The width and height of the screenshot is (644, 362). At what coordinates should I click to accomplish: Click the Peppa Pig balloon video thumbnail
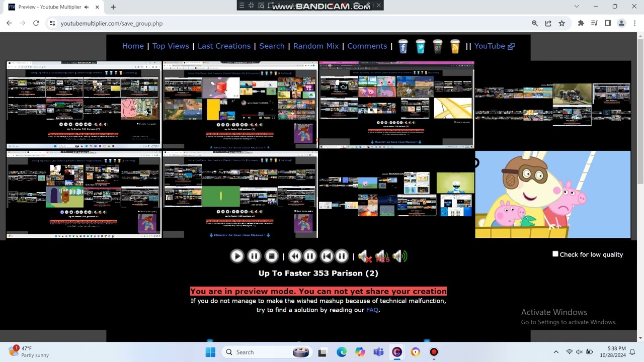(552, 194)
